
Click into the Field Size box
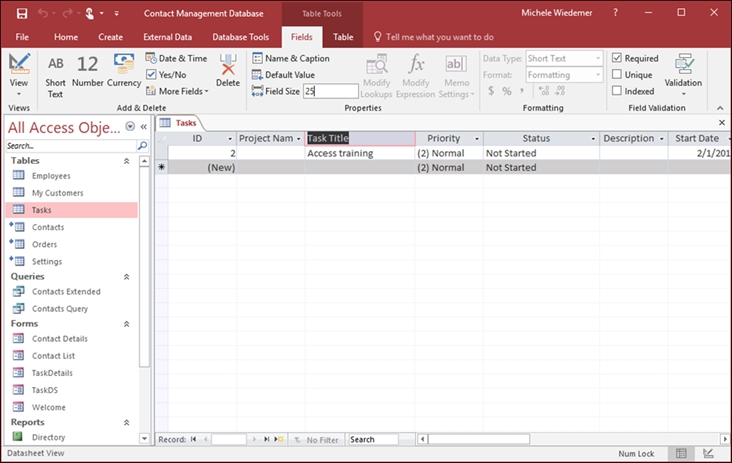click(331, 91)
